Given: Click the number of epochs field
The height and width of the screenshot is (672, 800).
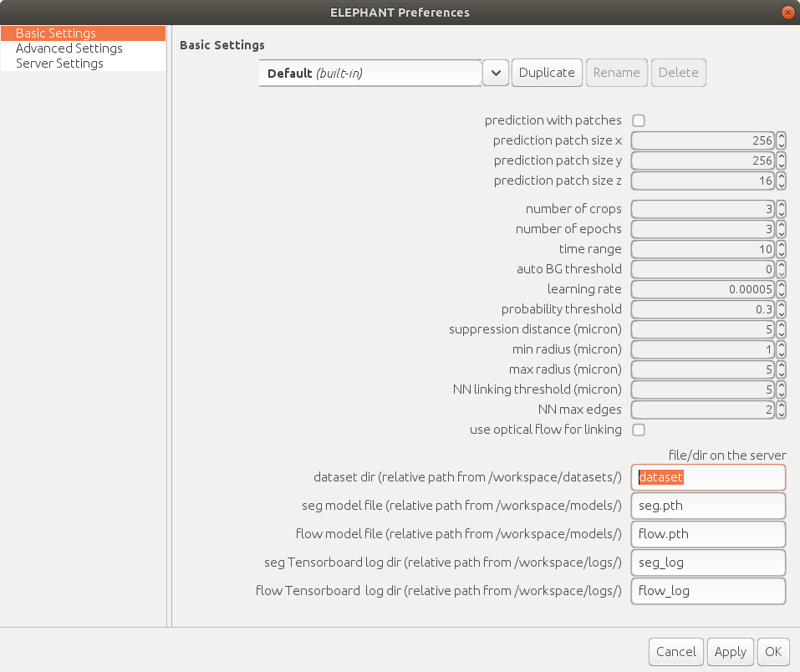Looking at the screenshot, I should 702,229.
